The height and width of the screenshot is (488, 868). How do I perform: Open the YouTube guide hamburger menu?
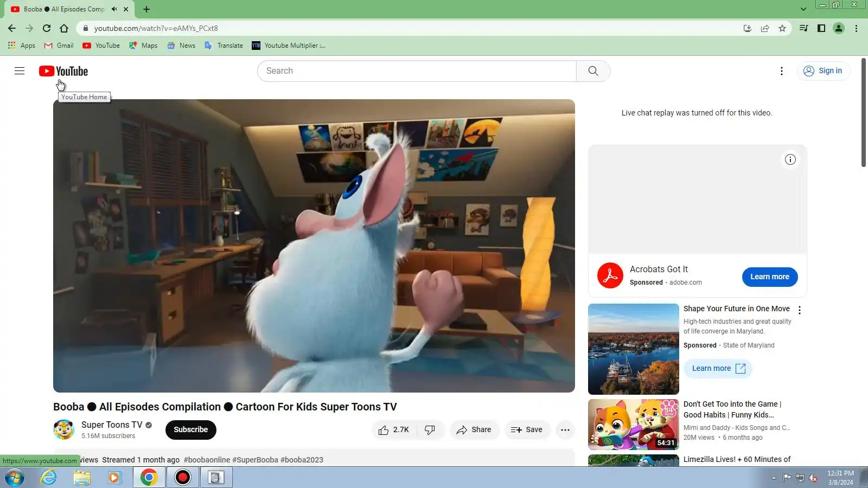pos(20,71)
